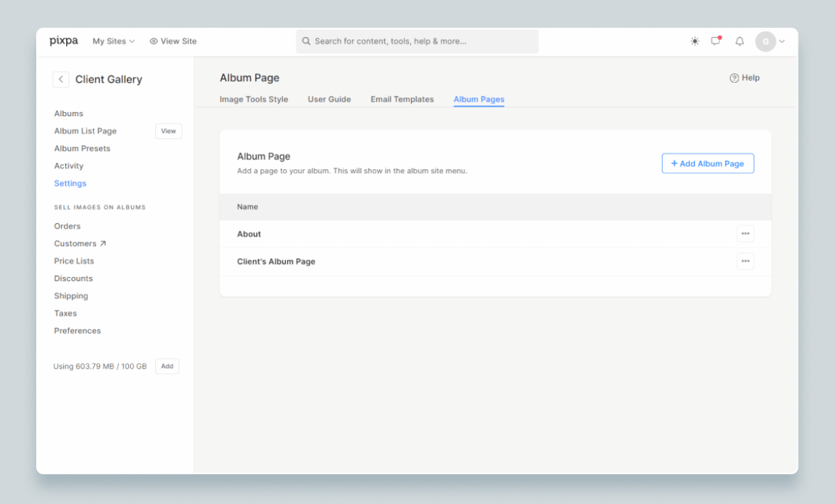Open options menu for About page

745,234
